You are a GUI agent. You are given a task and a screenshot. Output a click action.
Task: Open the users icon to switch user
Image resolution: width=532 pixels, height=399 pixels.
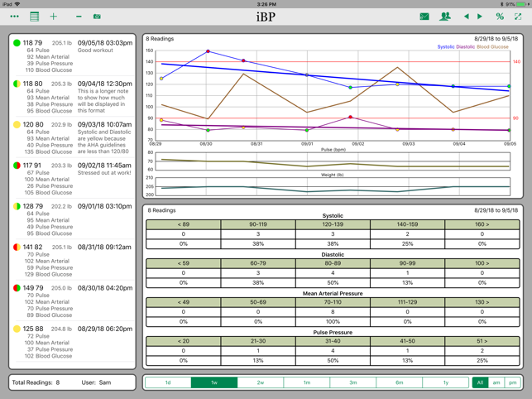pyautogui.click(x=445, y=17)
